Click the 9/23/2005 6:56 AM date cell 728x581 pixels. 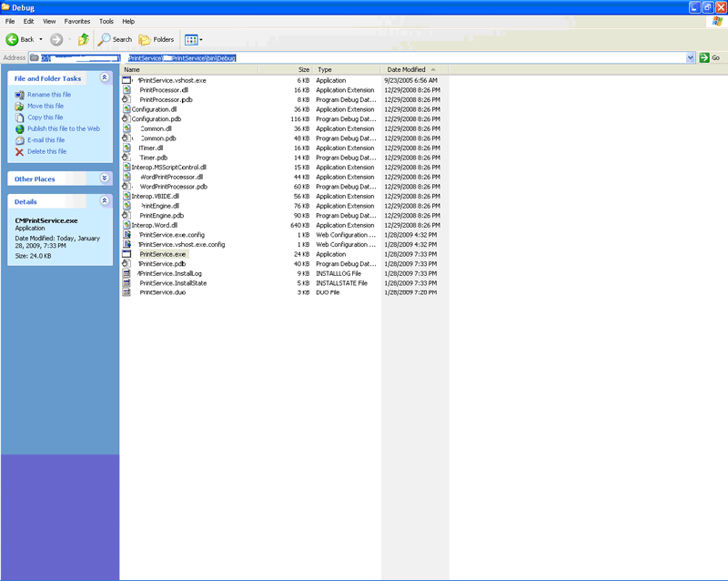click(x=411, y=80)
